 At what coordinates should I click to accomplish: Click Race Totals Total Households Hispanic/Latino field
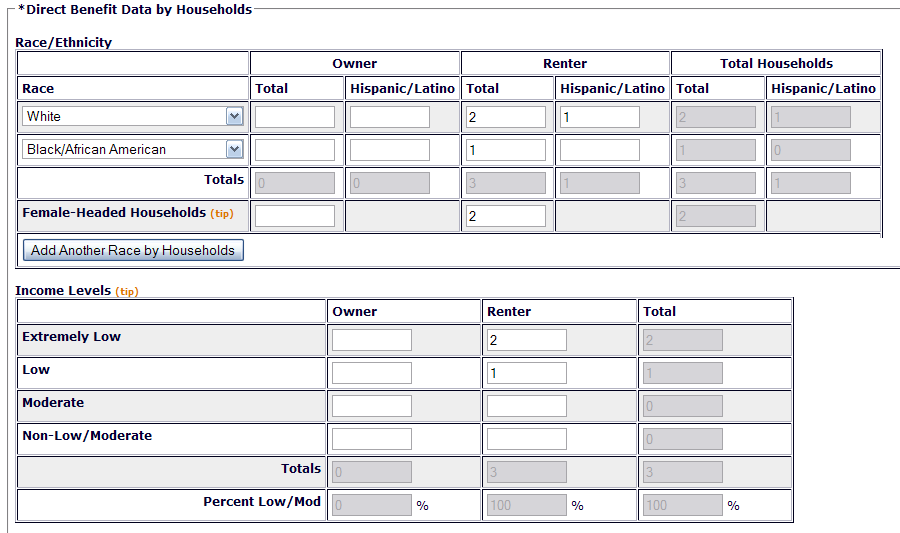pyautogui.click(x=811, y=183)
